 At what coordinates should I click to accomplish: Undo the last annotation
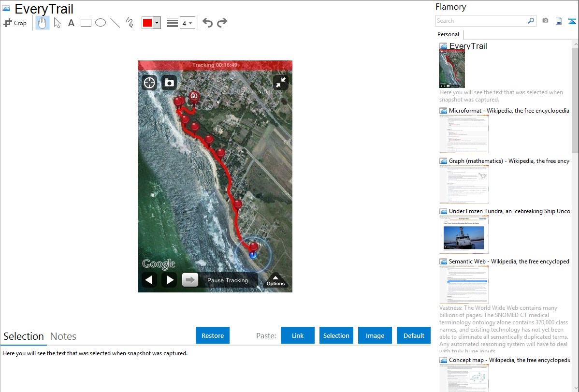click(x=207, y=23)
